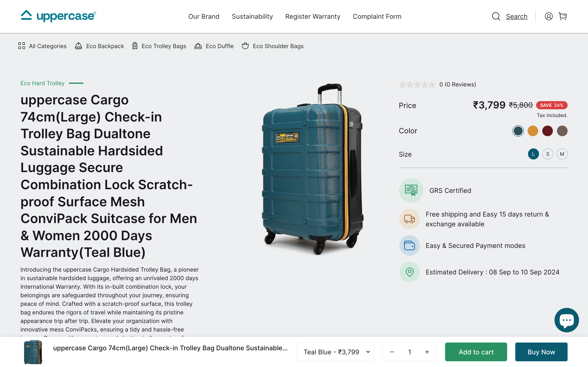588x367 pixels.
Task: Select the mustard yellow color swatch
Action: pyautogui.click(x=533, y=130)
